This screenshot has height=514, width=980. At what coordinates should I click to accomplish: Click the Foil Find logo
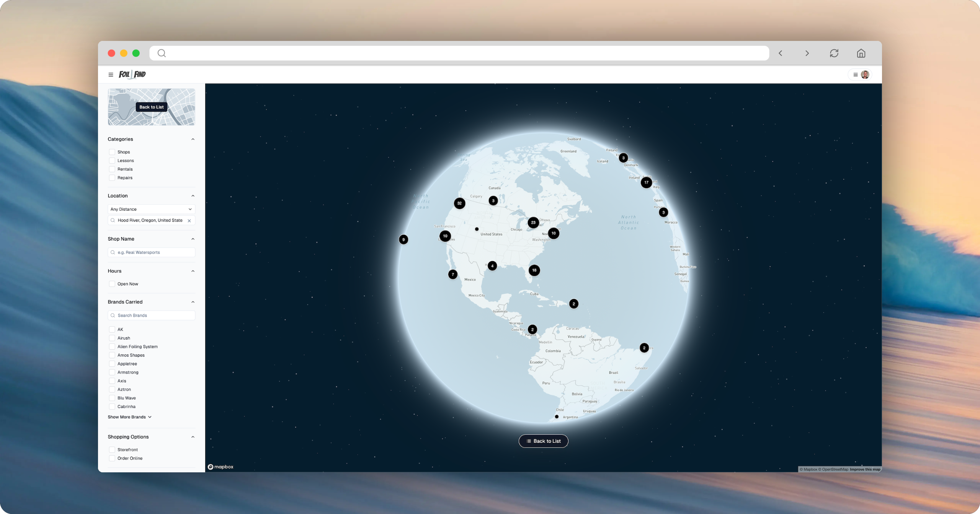click(132, 74)
